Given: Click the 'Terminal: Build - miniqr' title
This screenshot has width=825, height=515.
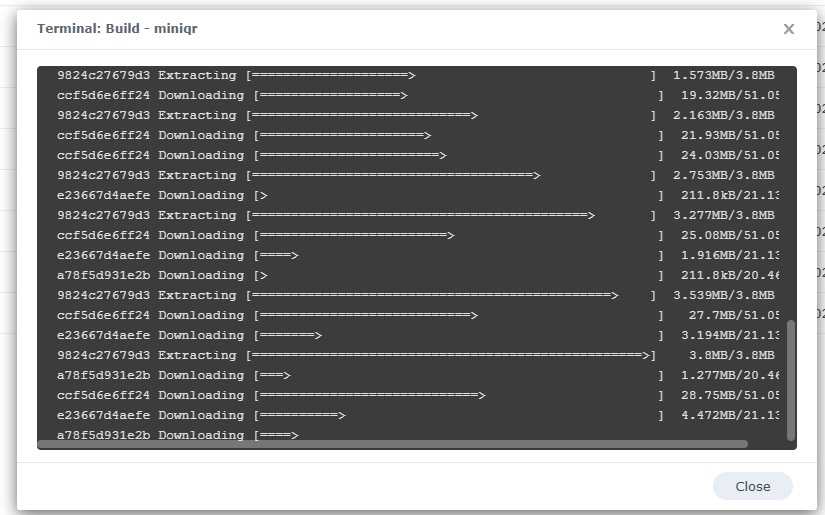Looking at the screenshot, I should pyautogui.click(x=117, y=28).
